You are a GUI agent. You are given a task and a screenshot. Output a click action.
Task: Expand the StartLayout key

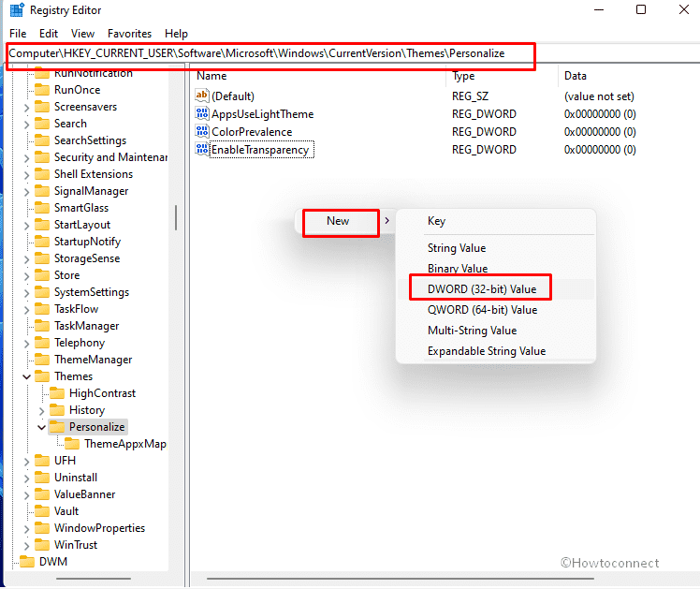click(x=26, y=226)
